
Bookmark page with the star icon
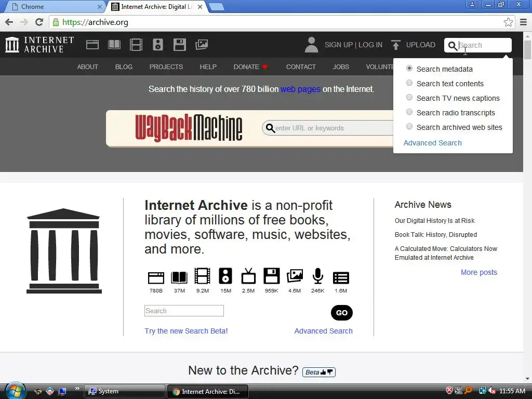pos(508,22)
